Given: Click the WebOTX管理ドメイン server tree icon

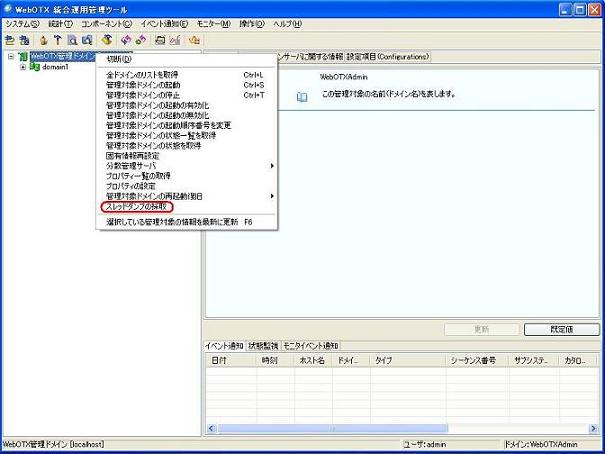Looking at the screenshot, I should coord(23,57).
